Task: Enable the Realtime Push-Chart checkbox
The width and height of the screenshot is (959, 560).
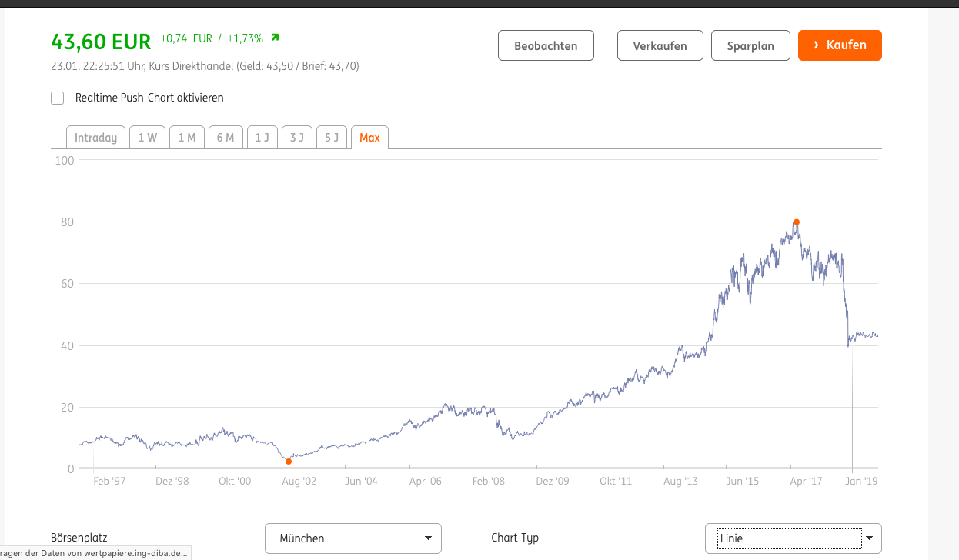Action: pos(57,98)
